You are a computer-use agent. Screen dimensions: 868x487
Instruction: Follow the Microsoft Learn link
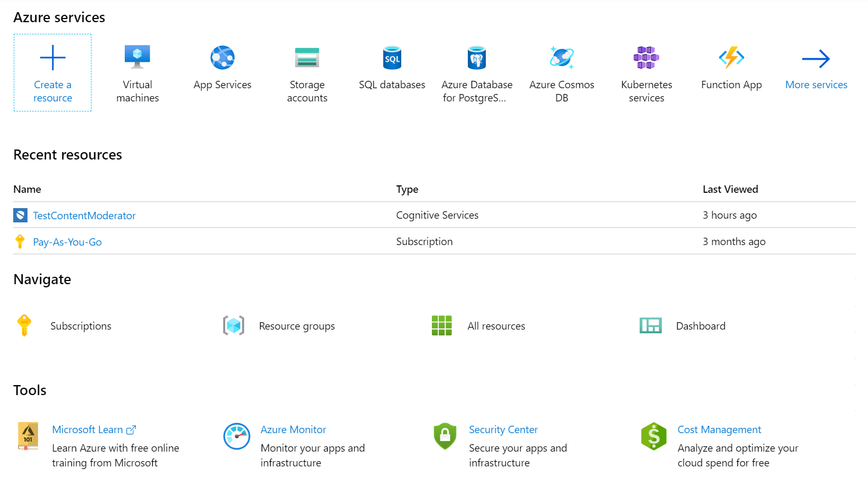[88, 430]
